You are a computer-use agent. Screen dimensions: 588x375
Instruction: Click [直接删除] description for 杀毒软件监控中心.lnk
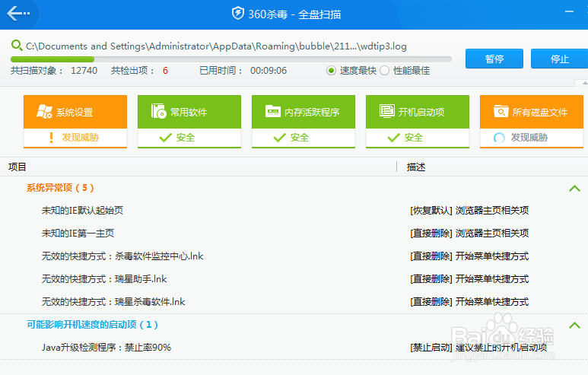[469, 256]
